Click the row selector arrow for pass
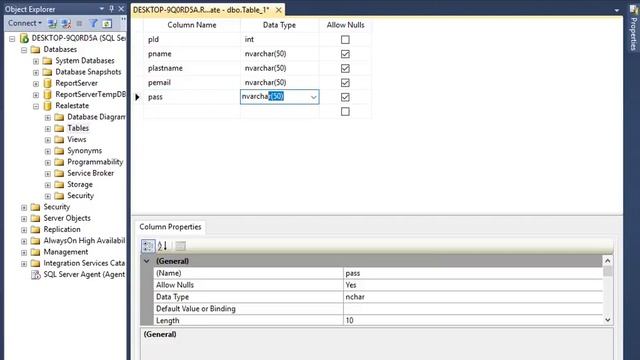The image size is (640, 360). click(138, 97)
